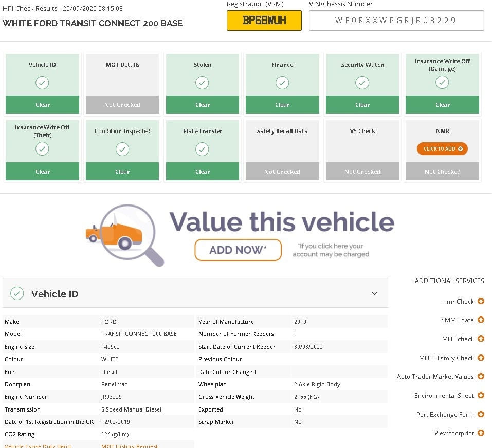Click the Vehicle ID section heading

click(x=54, y=294)
